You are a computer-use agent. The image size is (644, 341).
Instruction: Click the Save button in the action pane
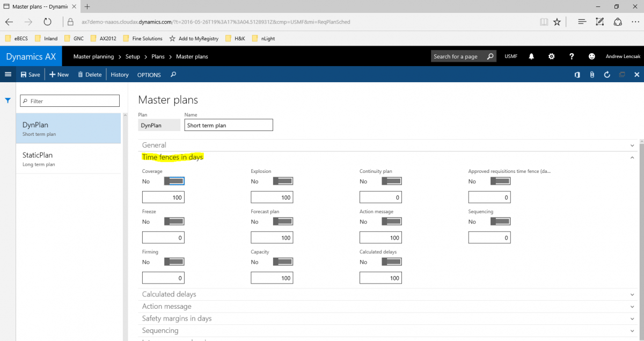coord(30,75)
